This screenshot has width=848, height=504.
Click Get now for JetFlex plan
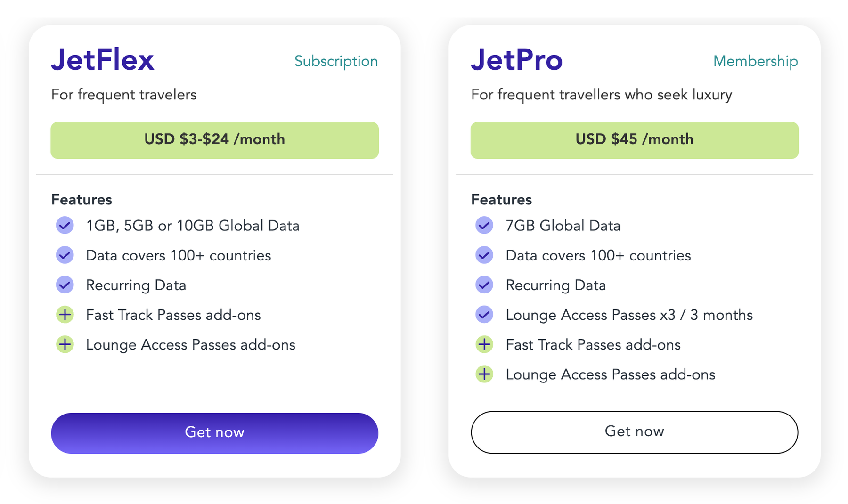[214, 432]
